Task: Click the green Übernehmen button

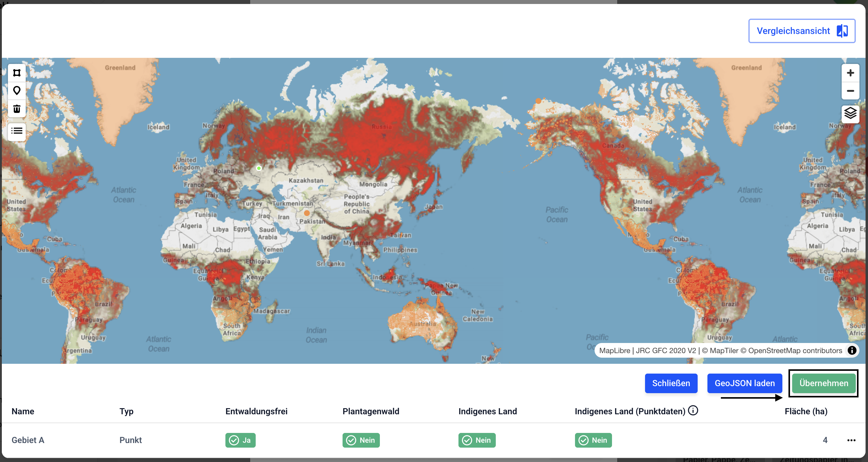Action: click(824, 383)
